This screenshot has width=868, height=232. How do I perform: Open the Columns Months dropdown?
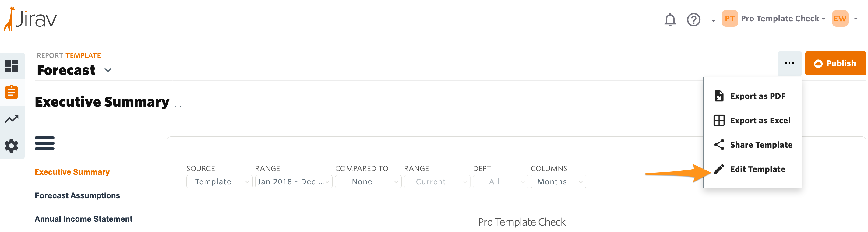pyautogui.click(x=558, y=182)
